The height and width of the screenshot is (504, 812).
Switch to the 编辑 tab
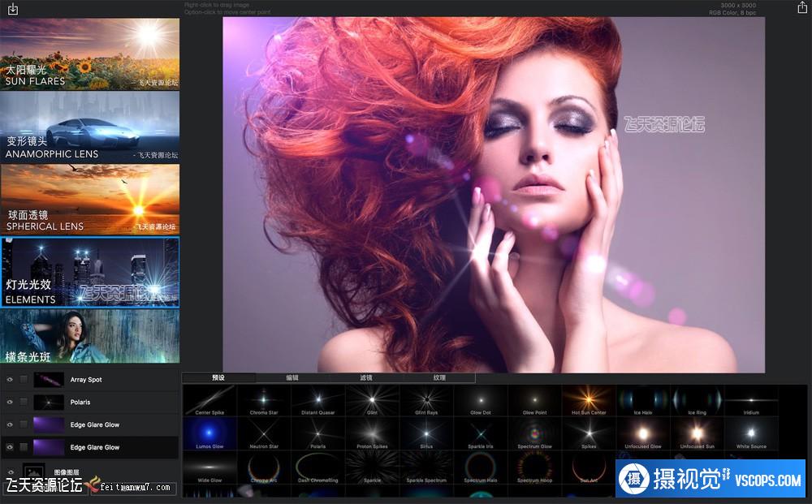[292, 377]
